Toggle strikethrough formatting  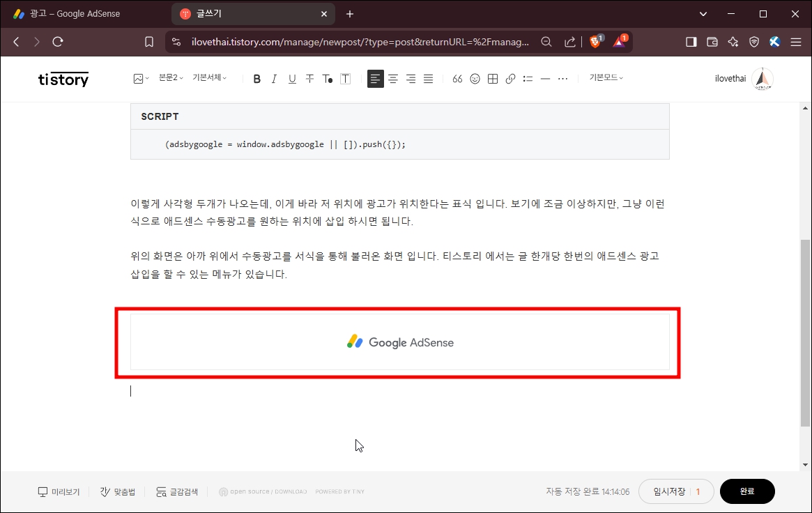point(309,78)
